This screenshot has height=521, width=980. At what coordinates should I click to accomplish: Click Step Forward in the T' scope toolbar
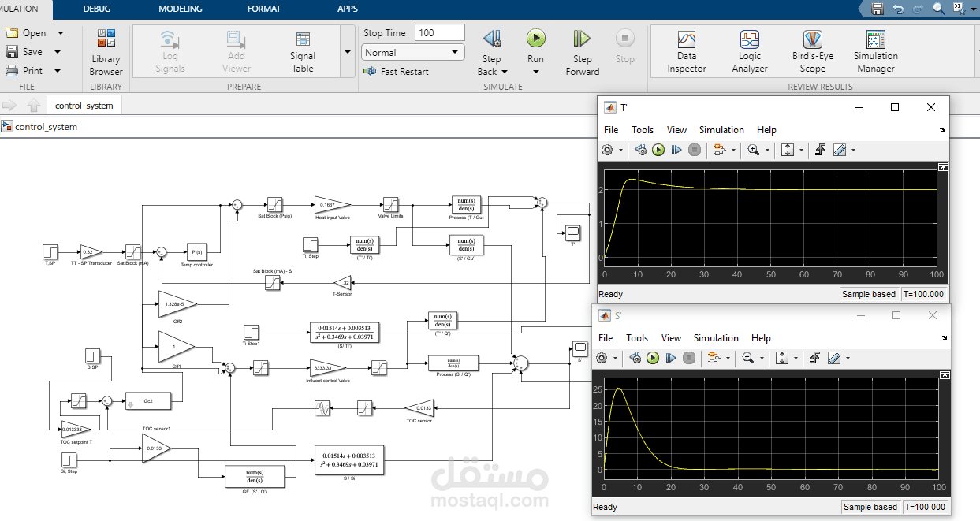coord(676,150)
